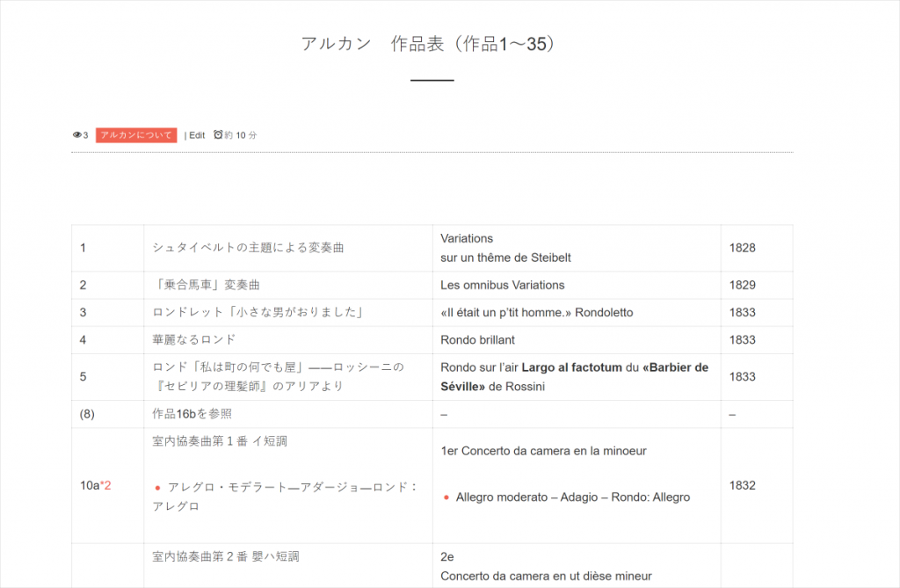Click the red bullet before Allegro moderato
Screen dimensions: 900x588
coord(446,497)
